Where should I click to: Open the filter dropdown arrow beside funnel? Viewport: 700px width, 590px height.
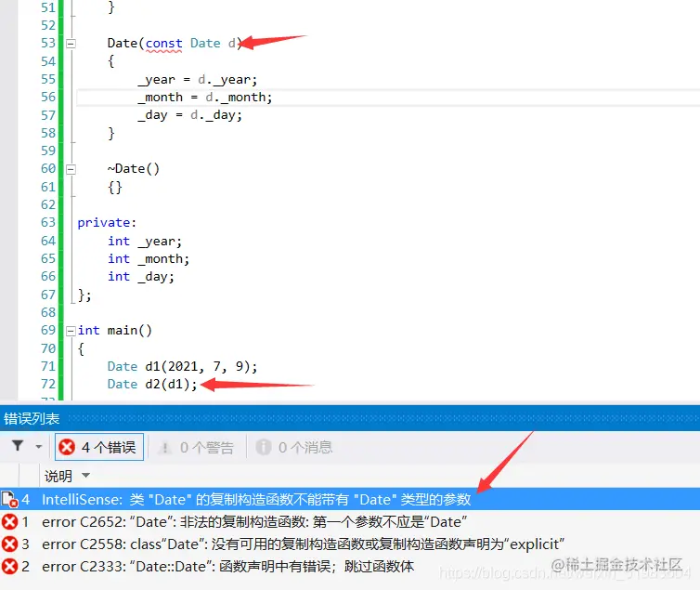coord(39,447)
